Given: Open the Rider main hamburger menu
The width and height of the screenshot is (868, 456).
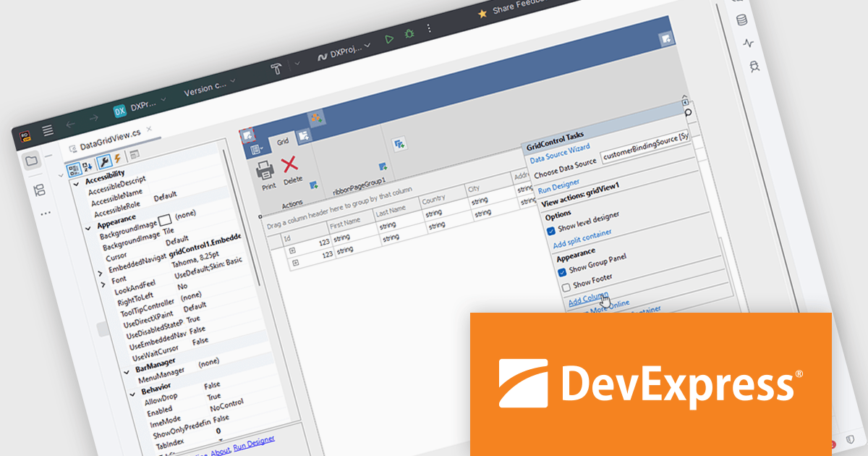Looking at the screenshot, I should (x=48, y=130).
